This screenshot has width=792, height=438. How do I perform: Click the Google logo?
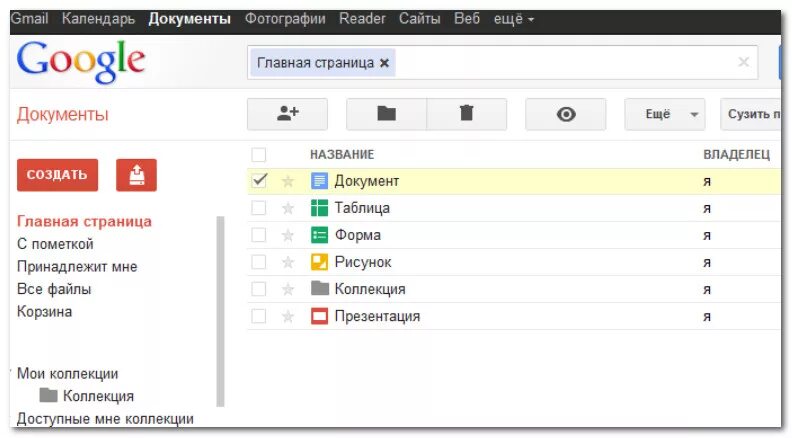click(81, 61)
